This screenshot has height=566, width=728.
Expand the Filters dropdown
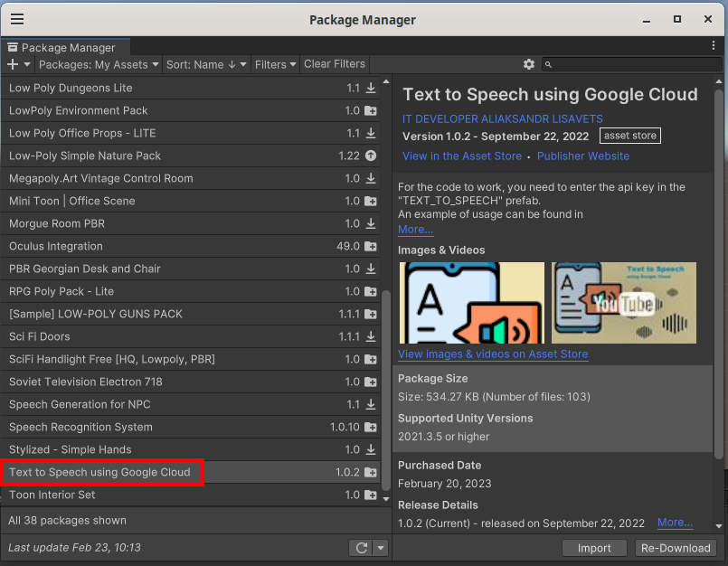pos(276,64)
